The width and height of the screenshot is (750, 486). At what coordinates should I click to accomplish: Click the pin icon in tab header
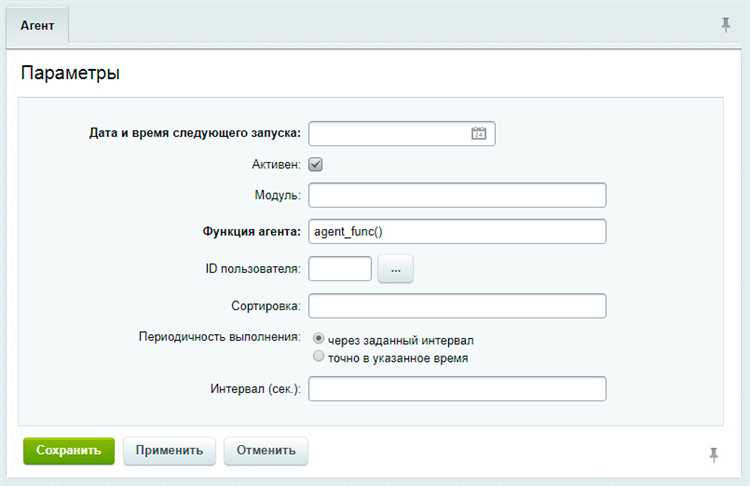[726, 24]
